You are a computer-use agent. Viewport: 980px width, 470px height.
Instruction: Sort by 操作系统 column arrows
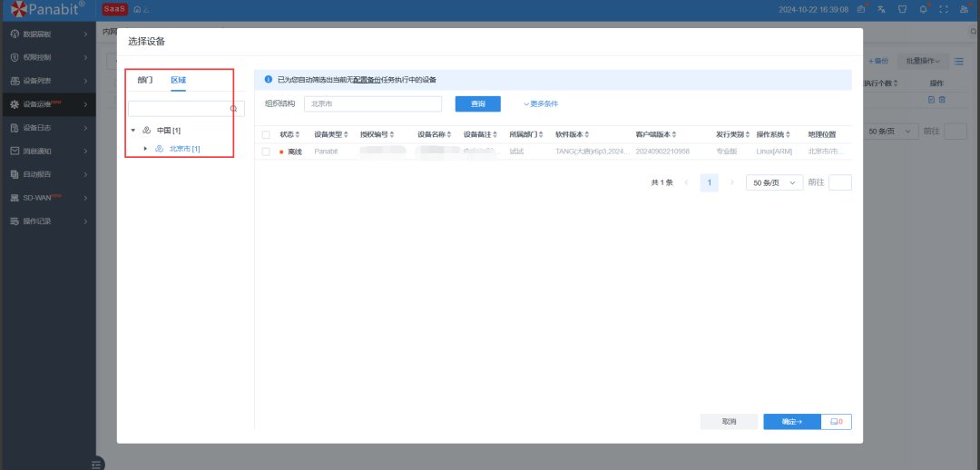789,135
